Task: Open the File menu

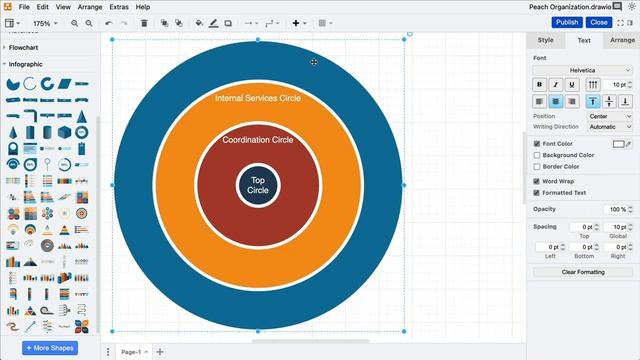Action: 24,7
